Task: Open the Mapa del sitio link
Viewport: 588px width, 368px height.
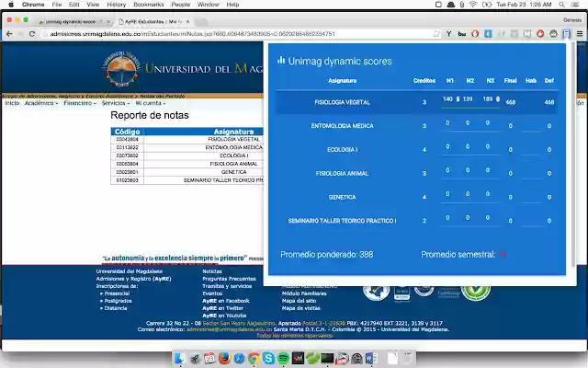Action: tap(299, 301)
